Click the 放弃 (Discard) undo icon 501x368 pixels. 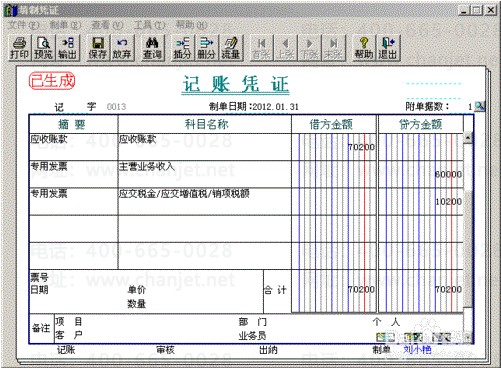[x=122, y=48]
